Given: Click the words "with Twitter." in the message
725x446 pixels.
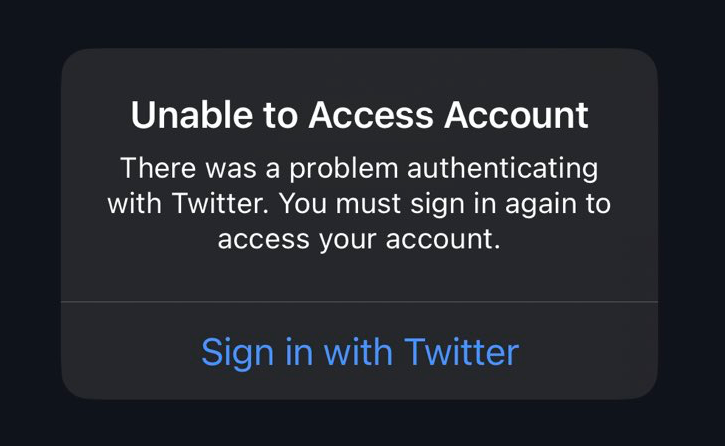Looking at the screenshot, I should pyautogui.click(x=189, y=203).
